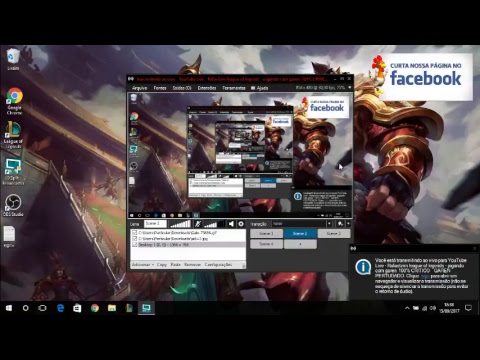Open audio settings gear icon
The height and width of the screenshot is (360, 480).
click(x=241, y=224)
